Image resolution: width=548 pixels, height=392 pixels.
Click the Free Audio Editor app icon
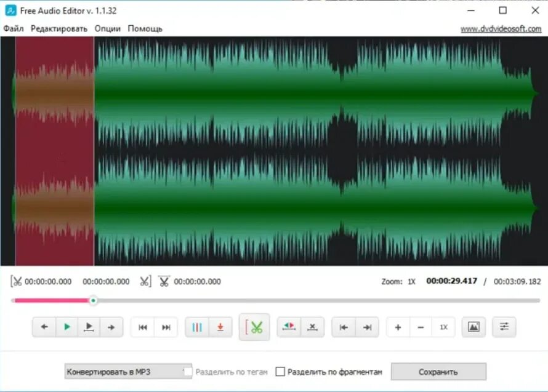click(10, 10)
